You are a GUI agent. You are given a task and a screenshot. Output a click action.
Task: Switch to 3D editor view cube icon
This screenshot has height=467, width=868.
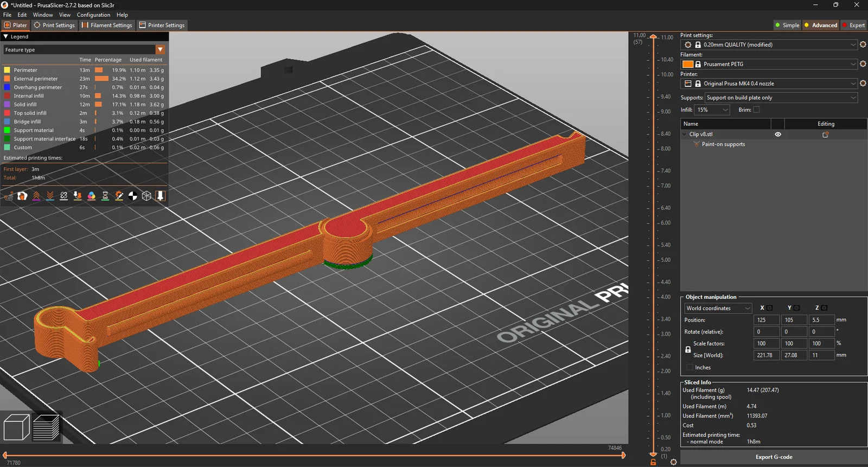[16, 427]
